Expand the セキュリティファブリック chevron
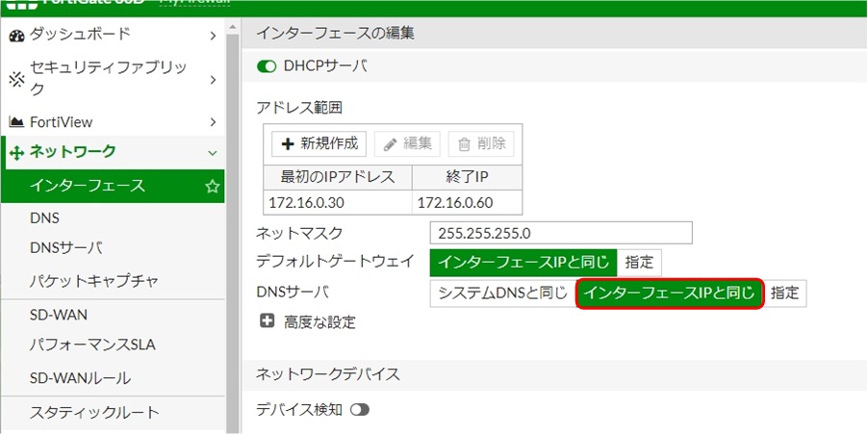The image size is (868, 434). click(x=213, y=80)
